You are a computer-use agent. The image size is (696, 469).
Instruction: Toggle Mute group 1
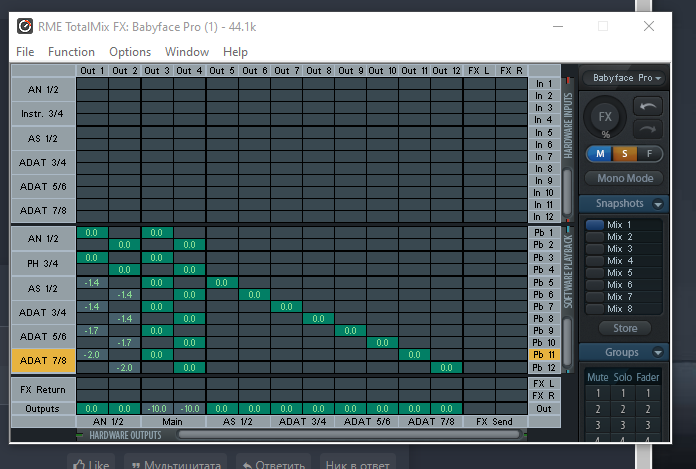(597, 393)
